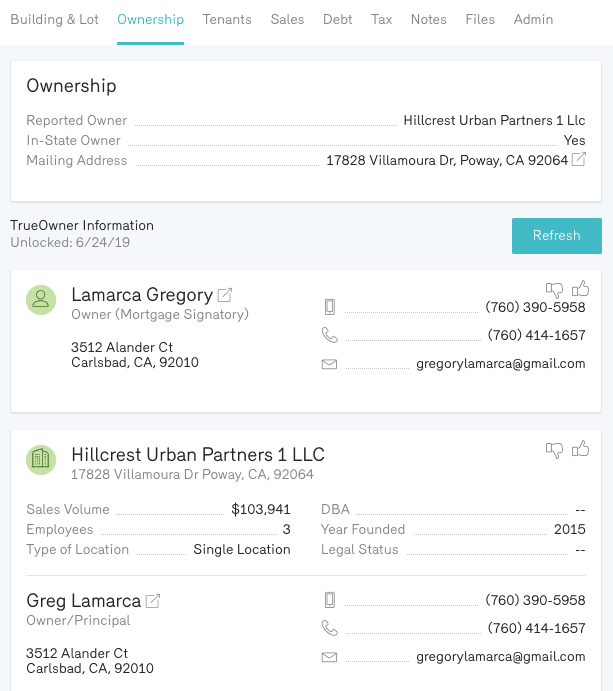Click gregorylamarca@gmail.com in Greg Lamarca section
613x691 pixels.
tap(501, 657)
